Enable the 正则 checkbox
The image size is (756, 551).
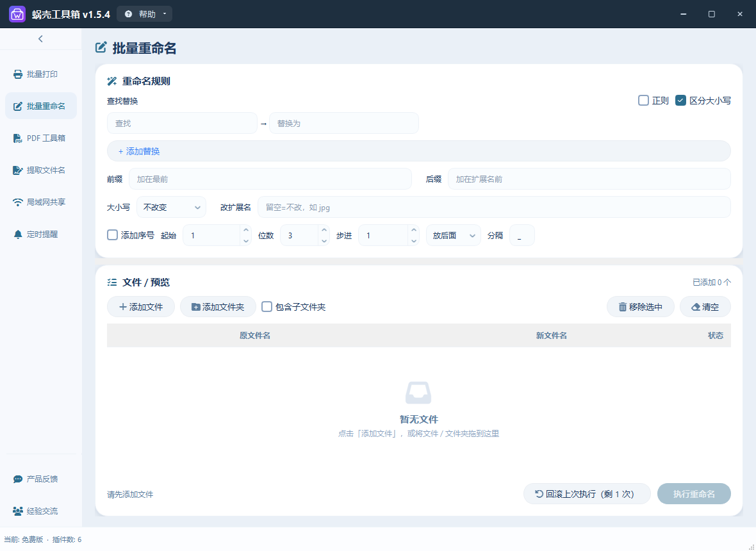(x=643, y=101)
